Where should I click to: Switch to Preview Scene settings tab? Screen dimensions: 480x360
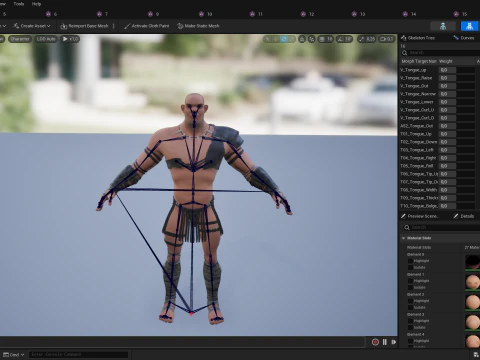point(420,216)
